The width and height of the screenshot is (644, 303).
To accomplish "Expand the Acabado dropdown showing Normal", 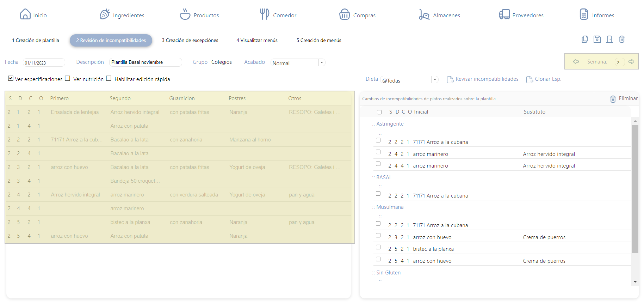I will pyautogui.click(x=321, y=62).
